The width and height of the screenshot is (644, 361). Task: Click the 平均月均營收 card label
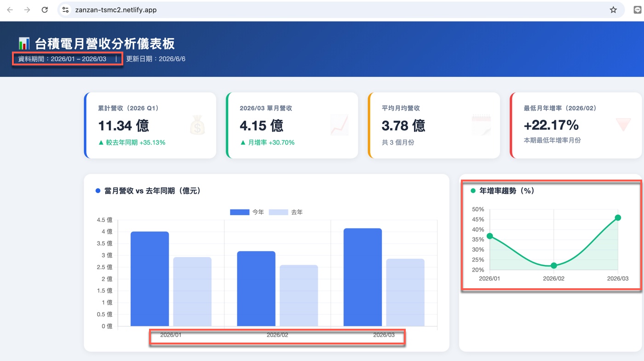pyautogui.click(x=401, y=108)
